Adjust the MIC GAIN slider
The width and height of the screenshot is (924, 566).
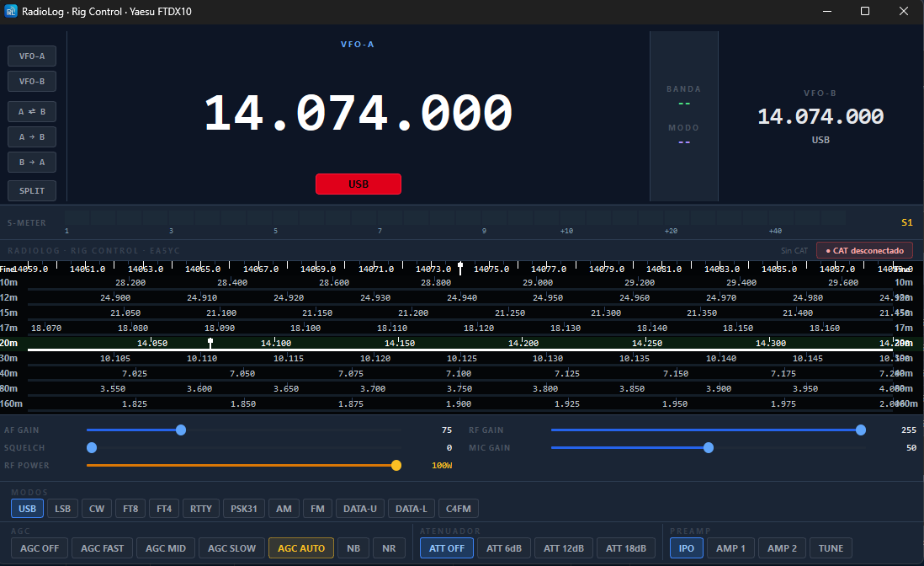(x=709, y=447)
